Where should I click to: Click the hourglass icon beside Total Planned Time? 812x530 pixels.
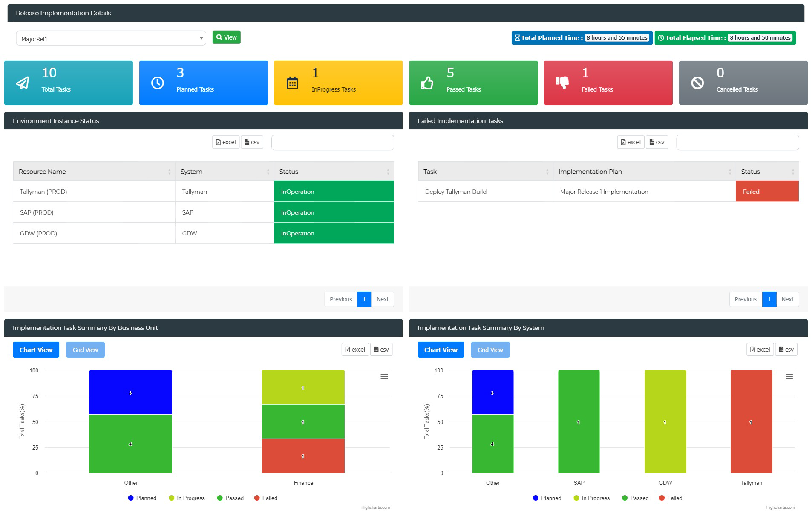coord(517,38)
